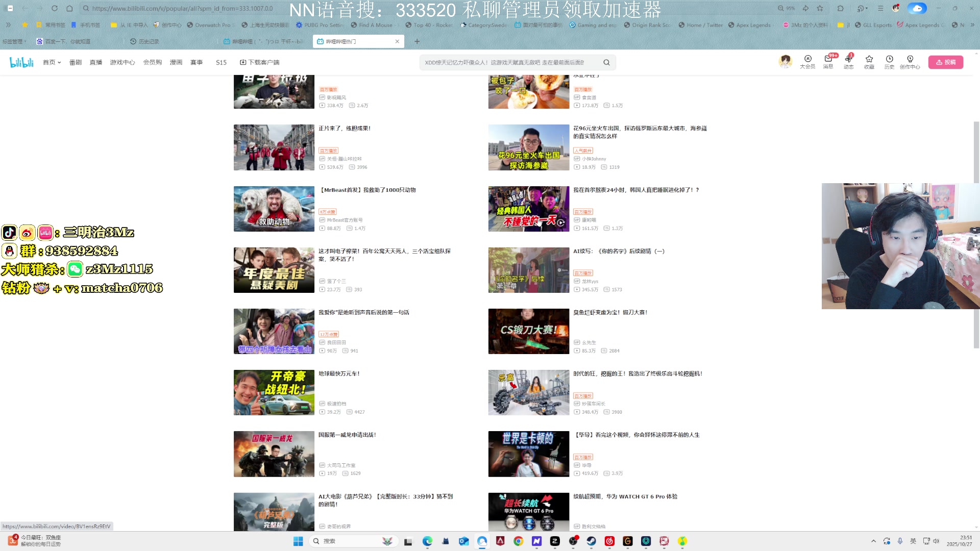This screenshot has width=980, height=551.
Task: Open NetEase Cloud Music in taskbar
Action: click(609, 541)
